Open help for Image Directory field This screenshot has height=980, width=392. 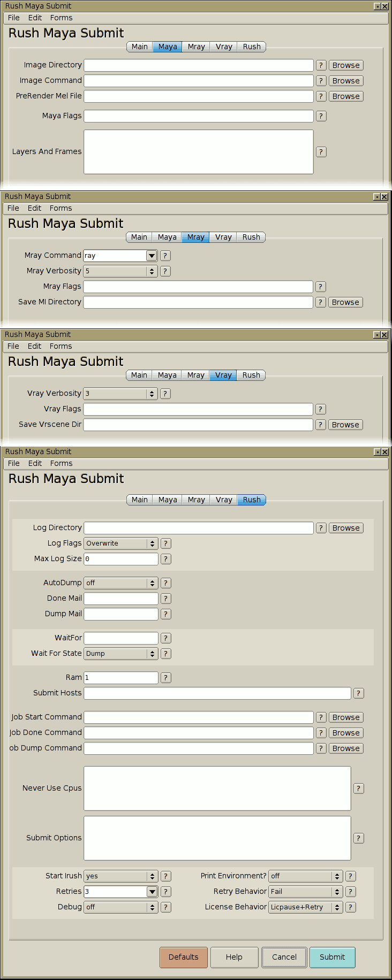pyautogui.click(x=321, y=65)
